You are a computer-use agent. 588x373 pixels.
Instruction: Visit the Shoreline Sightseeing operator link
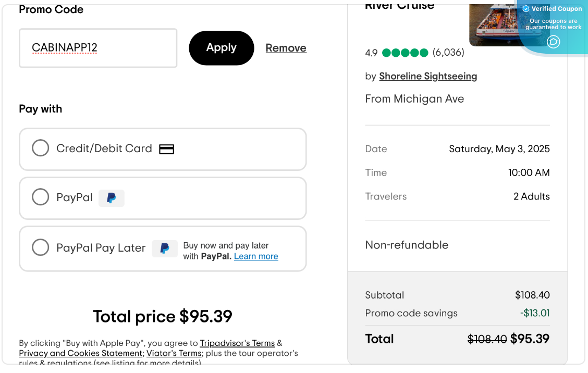coord(428,76)
